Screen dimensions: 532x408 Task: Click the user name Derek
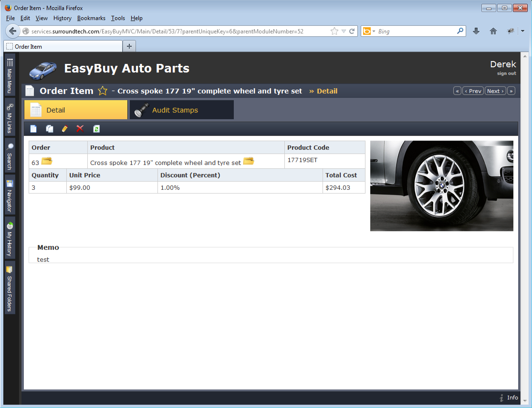tap(503, 64)
